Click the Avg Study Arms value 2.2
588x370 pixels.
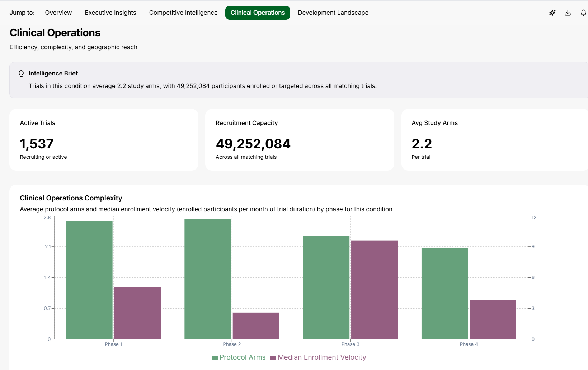point(422,144)
